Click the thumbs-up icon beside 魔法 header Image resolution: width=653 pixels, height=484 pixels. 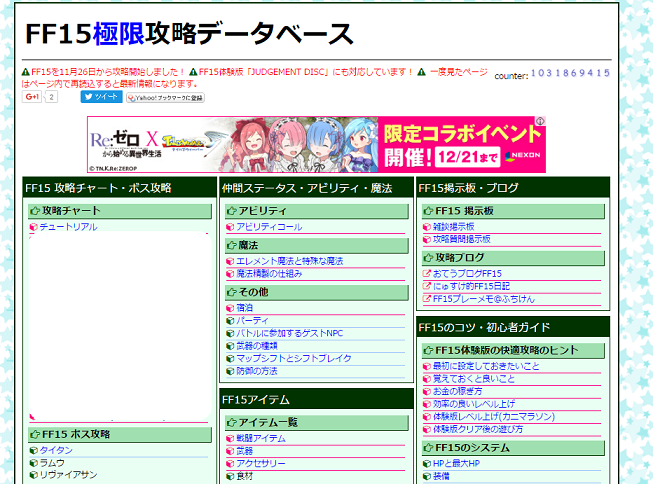pyautogui.click(x=232, y=245)
